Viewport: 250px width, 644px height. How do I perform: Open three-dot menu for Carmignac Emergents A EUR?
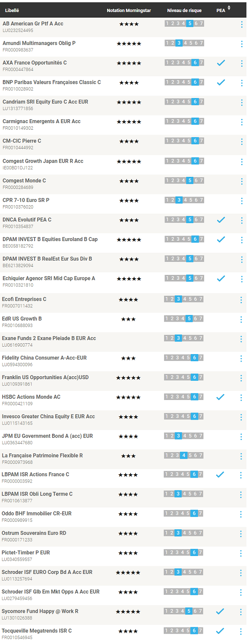(x=242, y=122)
